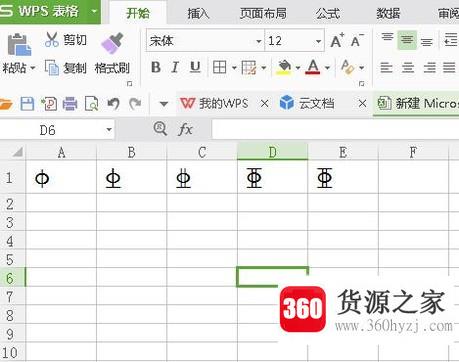Click the Paste clipboard icon

(x=19, y=44)
